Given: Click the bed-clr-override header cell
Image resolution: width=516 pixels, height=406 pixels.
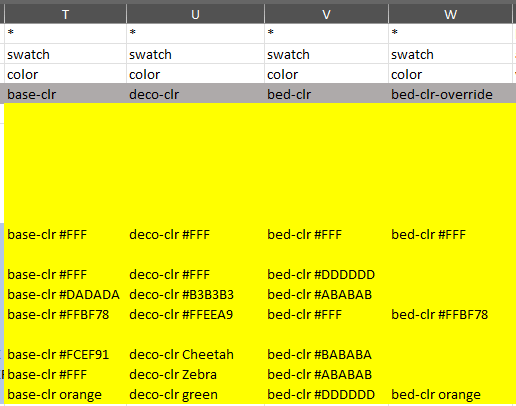Looking at the screenshot, I should pyautogui.click(x=450, y=94).
